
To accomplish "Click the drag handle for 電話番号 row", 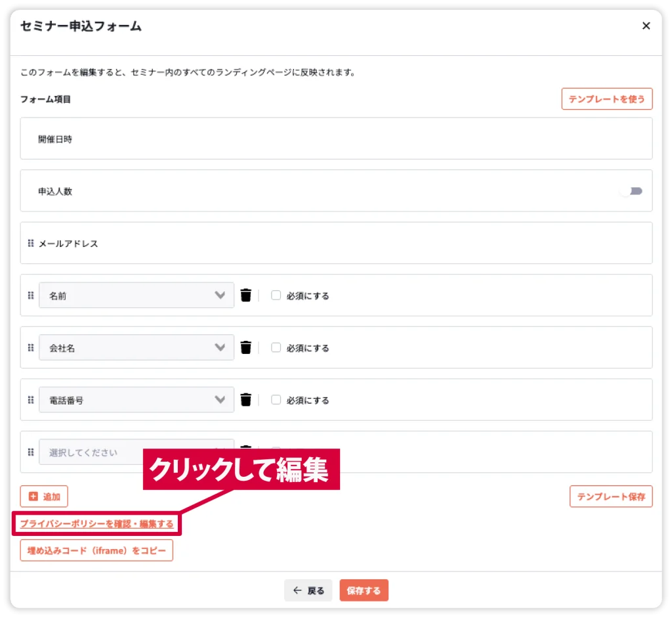I will 31,399.
